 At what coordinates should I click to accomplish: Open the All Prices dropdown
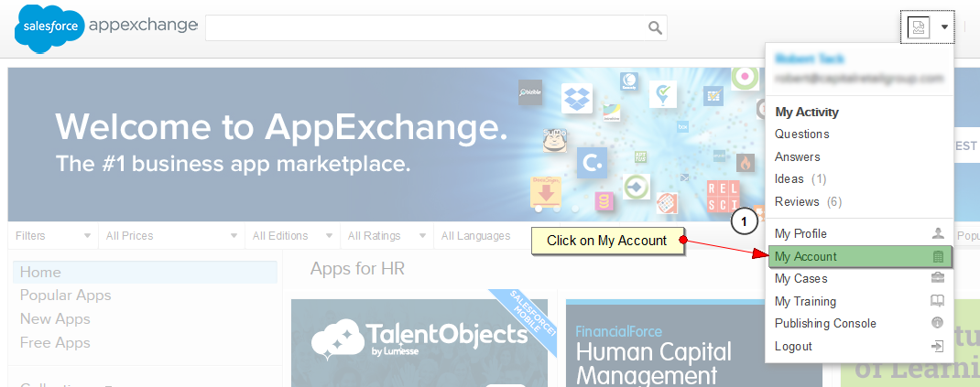pos(172,236)
